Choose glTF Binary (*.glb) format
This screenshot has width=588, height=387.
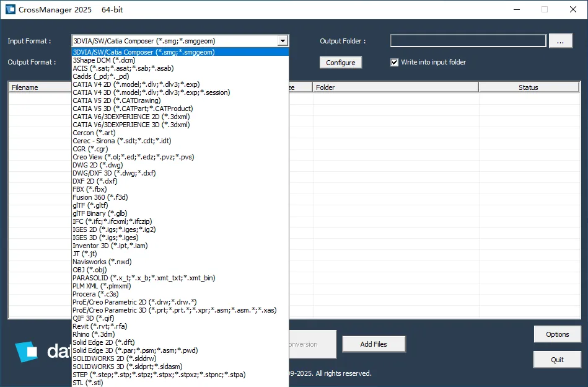pos(180,213)
